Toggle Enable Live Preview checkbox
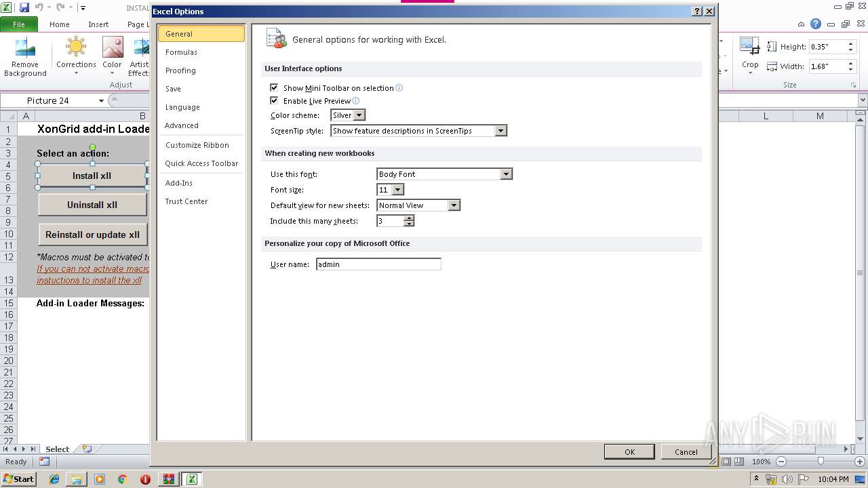The height and width of the screenshot is (488, 868). (274, 101)
